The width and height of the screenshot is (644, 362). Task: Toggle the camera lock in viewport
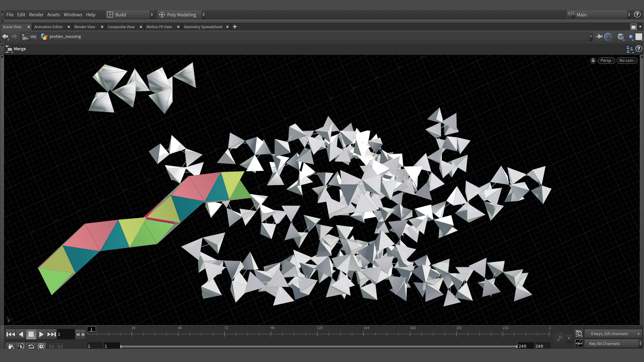(593, 61)
